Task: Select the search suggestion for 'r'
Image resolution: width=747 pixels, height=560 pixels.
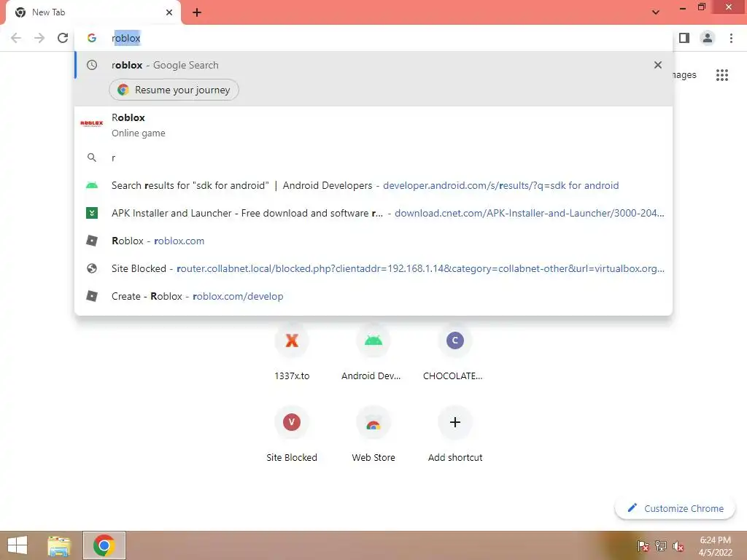Action: (x=373, y=157)
